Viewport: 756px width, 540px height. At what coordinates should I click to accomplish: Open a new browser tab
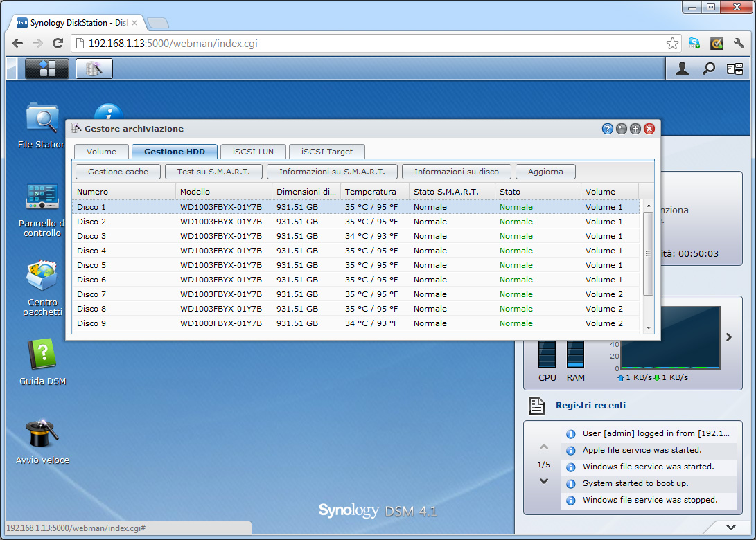[158, 23]
